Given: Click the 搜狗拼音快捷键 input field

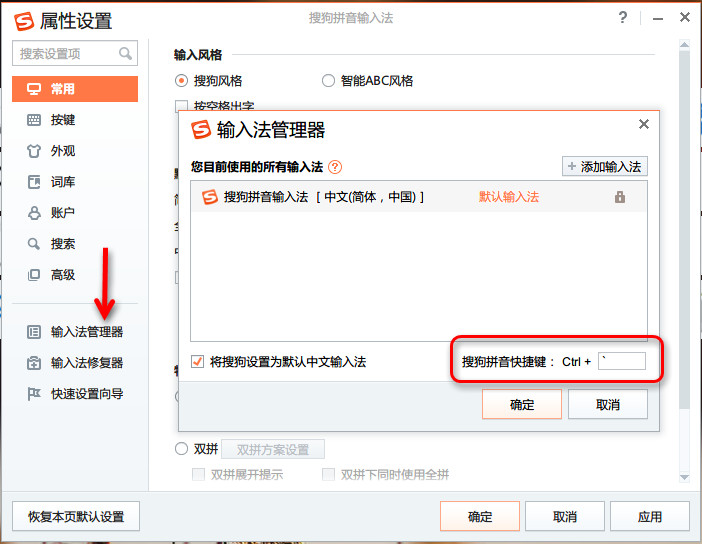Looking at the screenshot, I should point(621,362).
